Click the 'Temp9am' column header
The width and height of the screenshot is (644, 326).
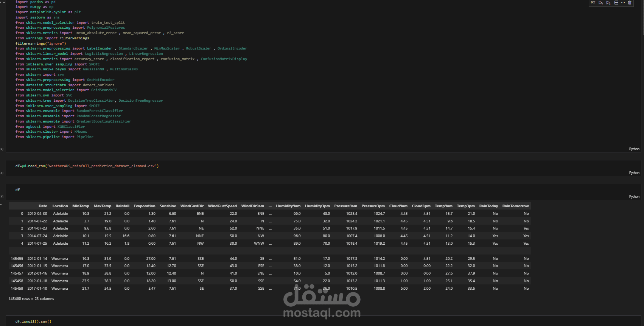tap(444, 206)
